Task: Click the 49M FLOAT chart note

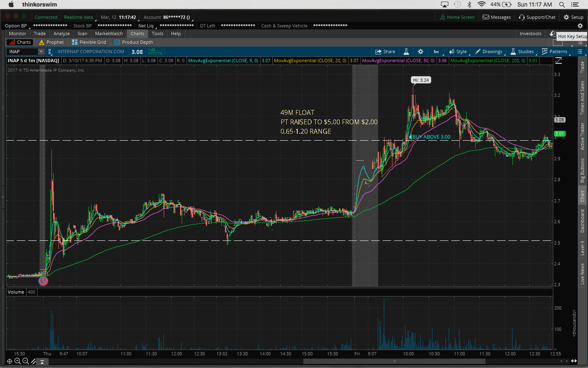Action: pos(297,112)
